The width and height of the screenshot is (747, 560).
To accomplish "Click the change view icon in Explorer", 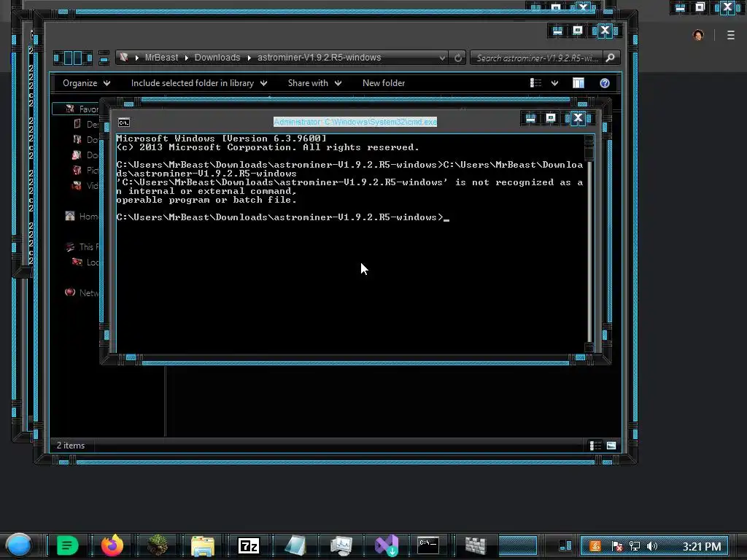I will (535, 83).
